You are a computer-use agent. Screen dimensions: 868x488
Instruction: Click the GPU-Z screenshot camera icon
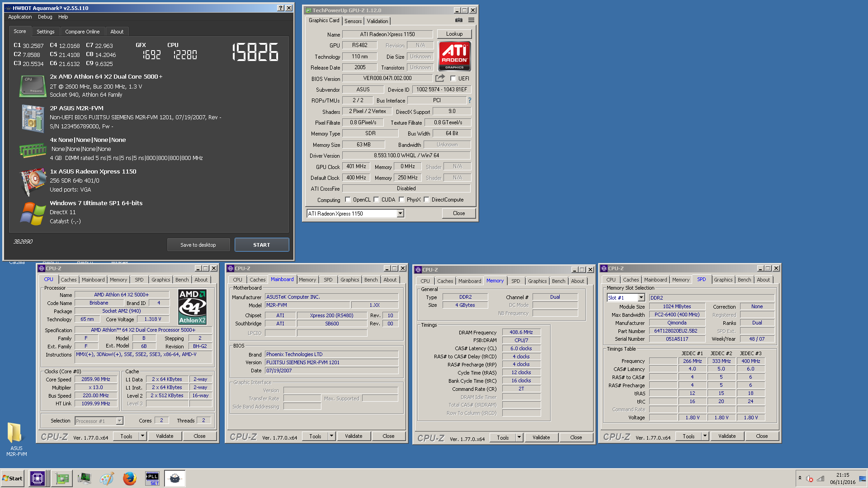click(x=458, y=20)
